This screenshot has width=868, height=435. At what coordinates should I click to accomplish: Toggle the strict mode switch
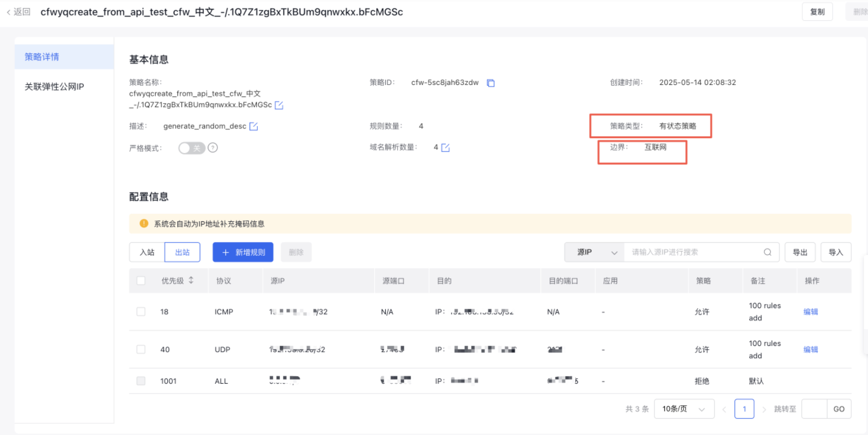[x=192, y=148]
